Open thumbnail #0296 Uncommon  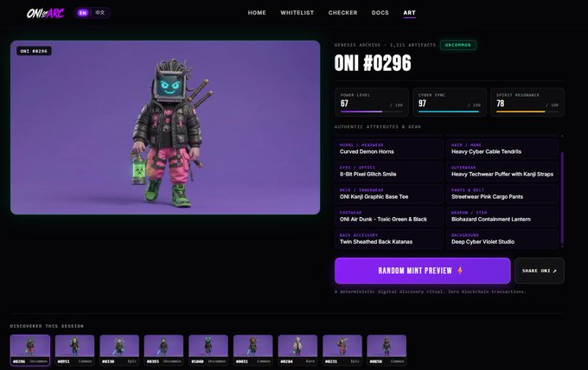30,350
